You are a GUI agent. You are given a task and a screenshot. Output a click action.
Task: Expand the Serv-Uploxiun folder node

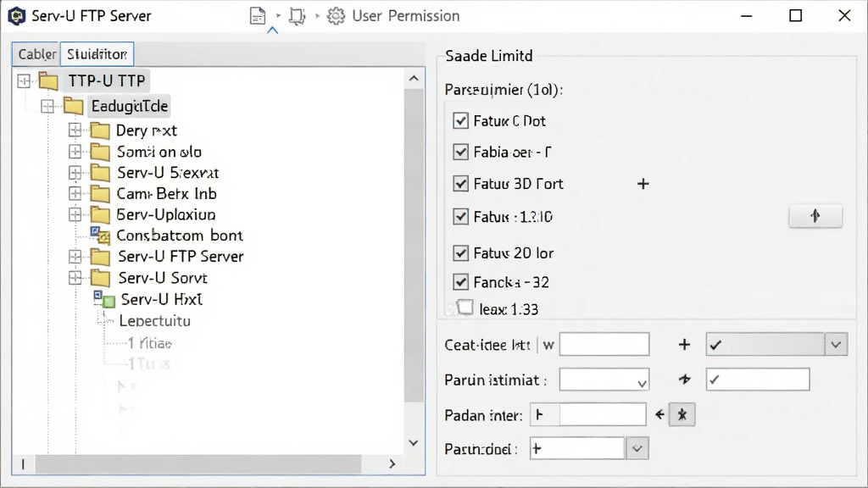[75, 214]
